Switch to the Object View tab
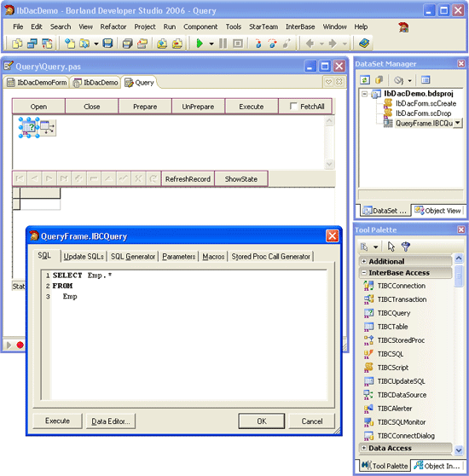 click(437, 211)
